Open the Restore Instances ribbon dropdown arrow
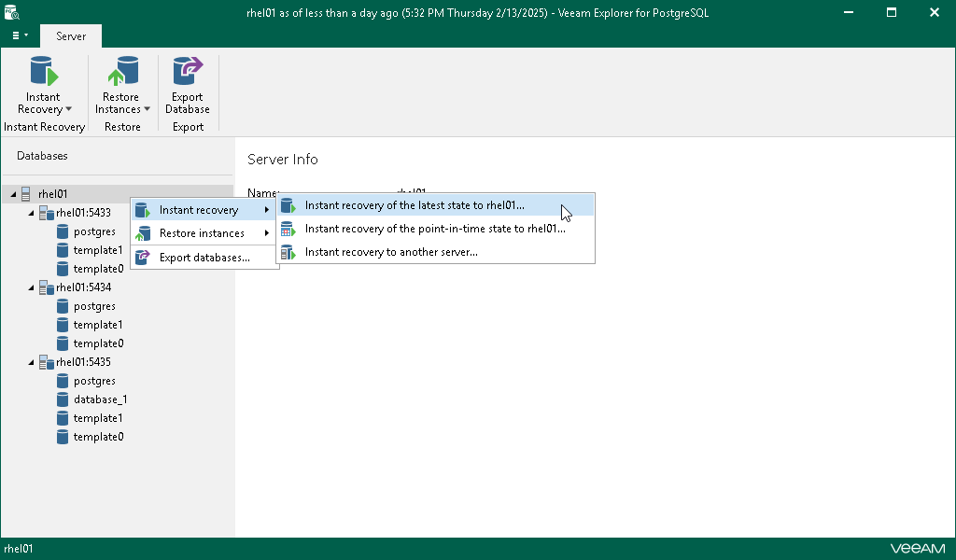Screen dimensions: 956x560 pyautogui.click(x=147, y=109)
